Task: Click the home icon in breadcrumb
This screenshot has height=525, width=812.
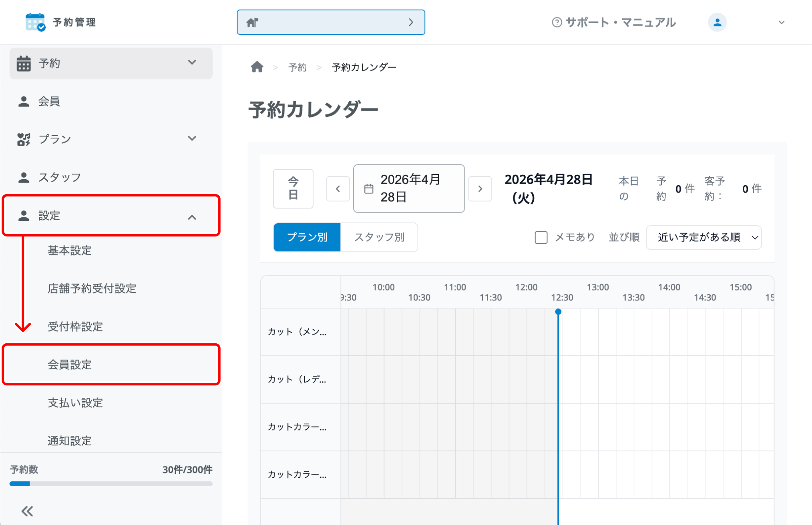Action: 257,67
